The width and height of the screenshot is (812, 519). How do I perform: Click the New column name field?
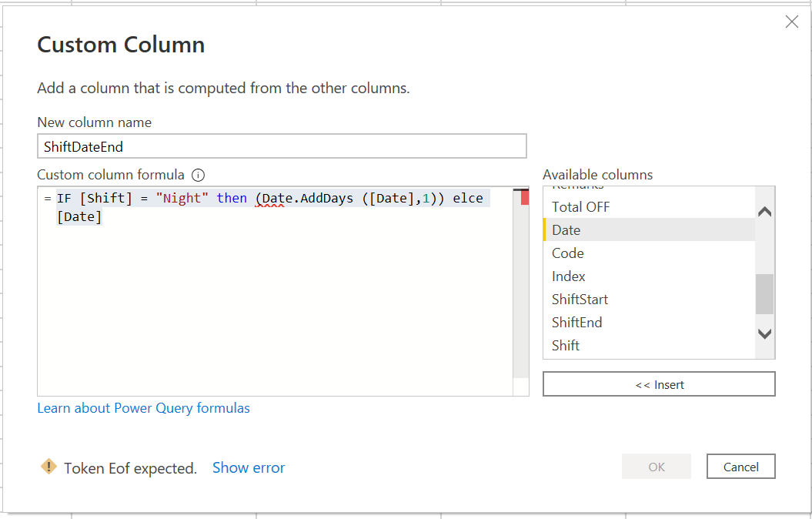point(282,146)
